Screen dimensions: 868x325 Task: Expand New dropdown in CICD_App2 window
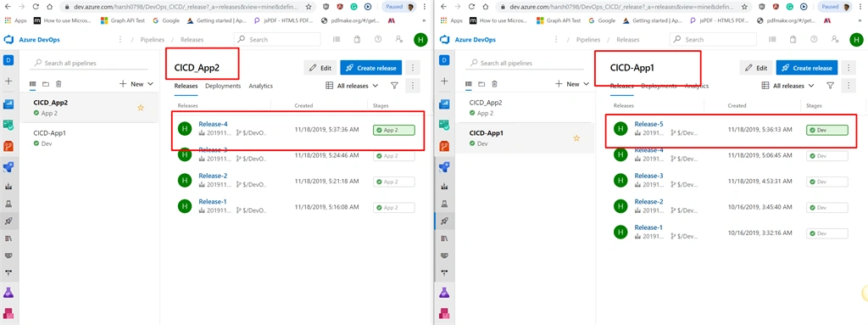pos(136,84)
